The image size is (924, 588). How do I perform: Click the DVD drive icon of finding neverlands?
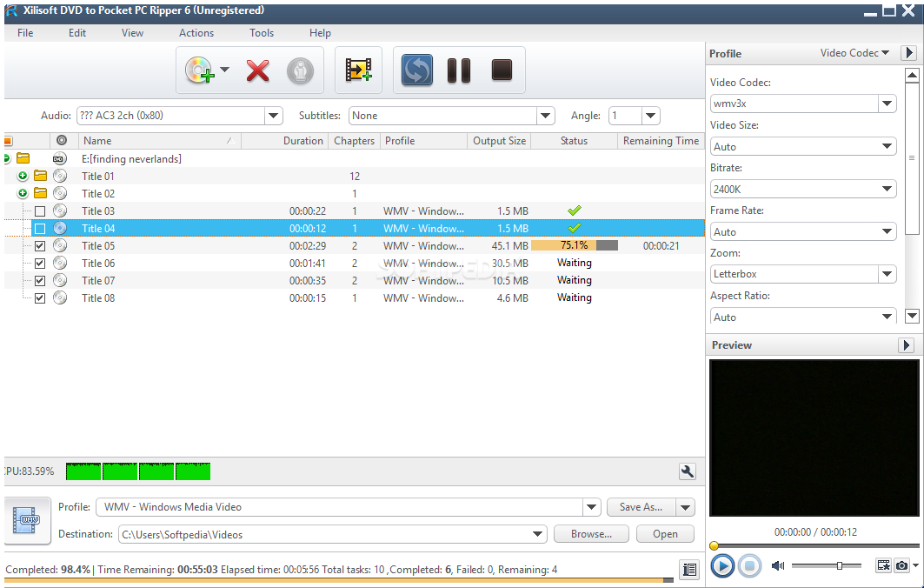coord(59,158)
